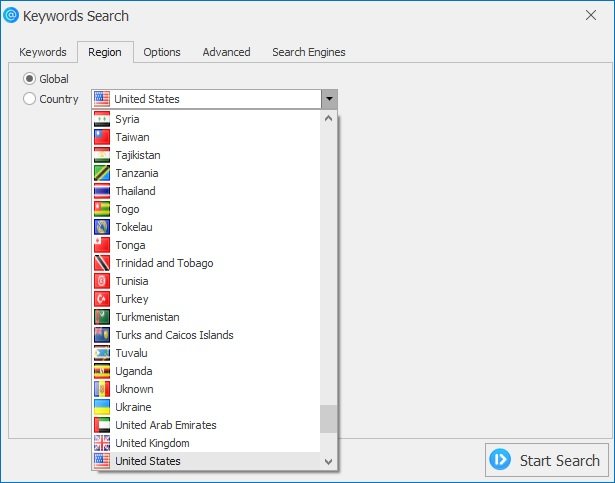Switch to the Keywords tab

pyautogui.click(x=43, y=52)
